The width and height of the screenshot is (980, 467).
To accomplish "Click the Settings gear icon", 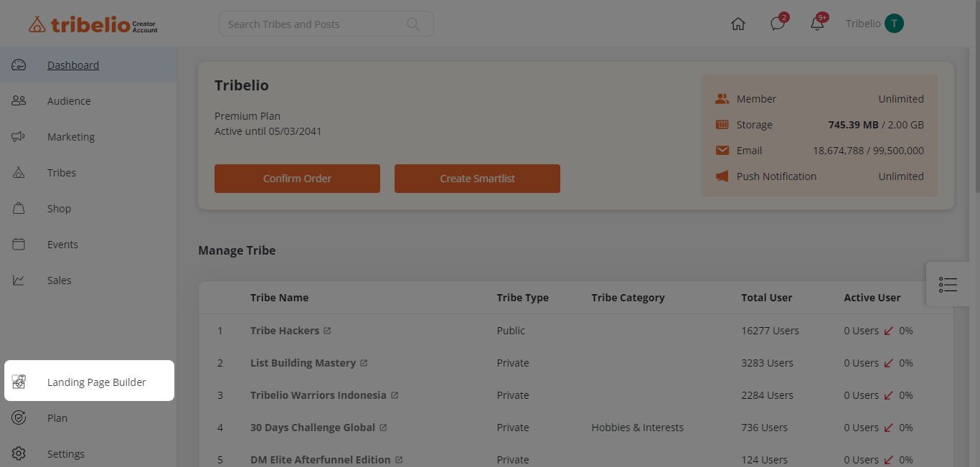I will 19,454.
